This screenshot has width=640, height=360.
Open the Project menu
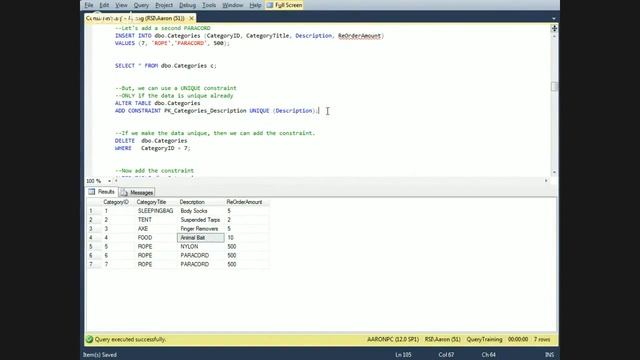click(x=164, y=5)
